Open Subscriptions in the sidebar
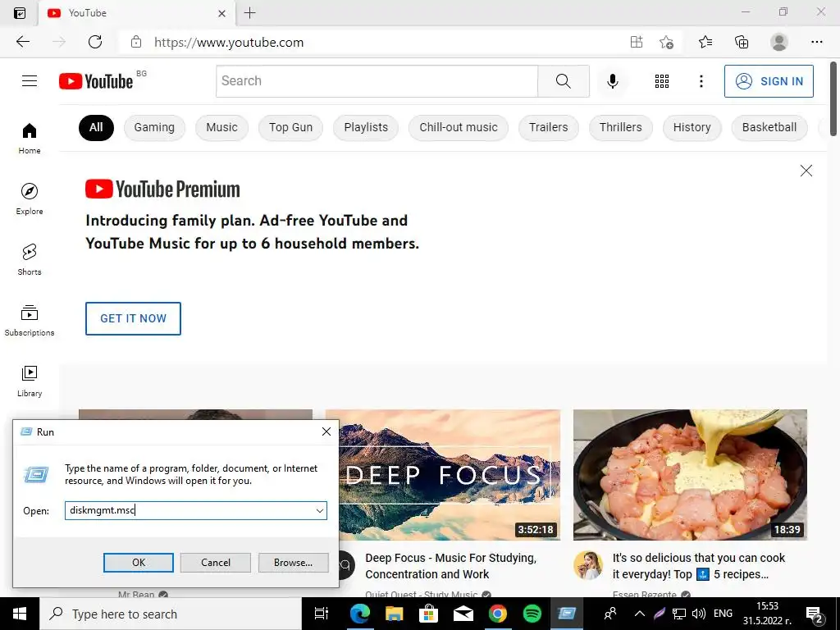 [30, 320]
